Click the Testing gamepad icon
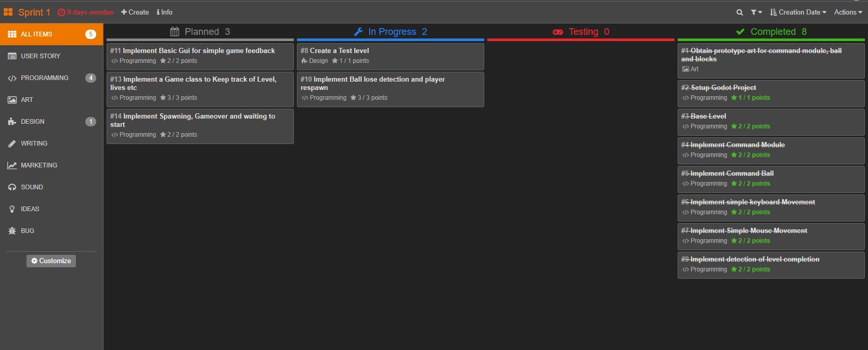868x350 pixels. pyautogui.click(x=558, y=32)
